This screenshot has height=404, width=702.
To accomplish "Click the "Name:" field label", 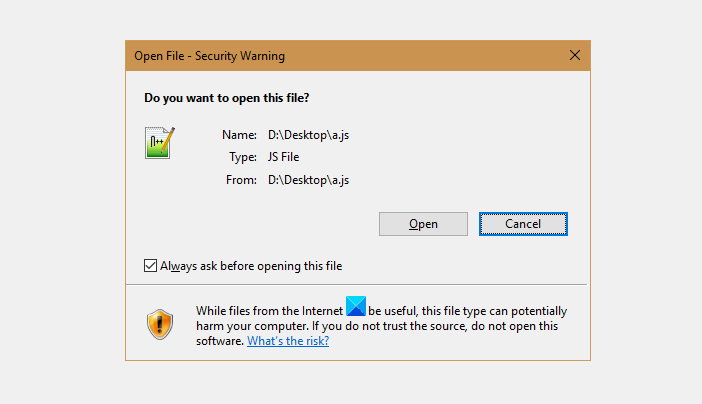I will tap(238, 134).
